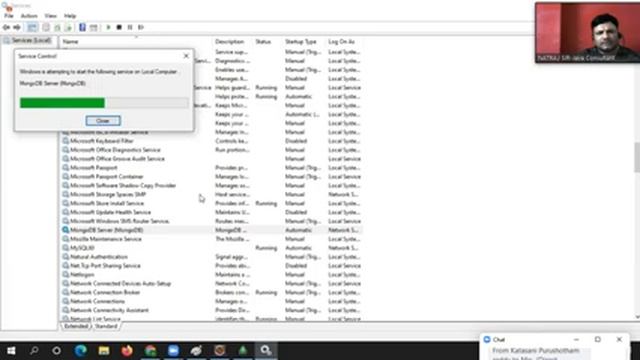The image size is (640, 360).
Task: Switch to the Standard tab
Action: click(x=106, y=326)
